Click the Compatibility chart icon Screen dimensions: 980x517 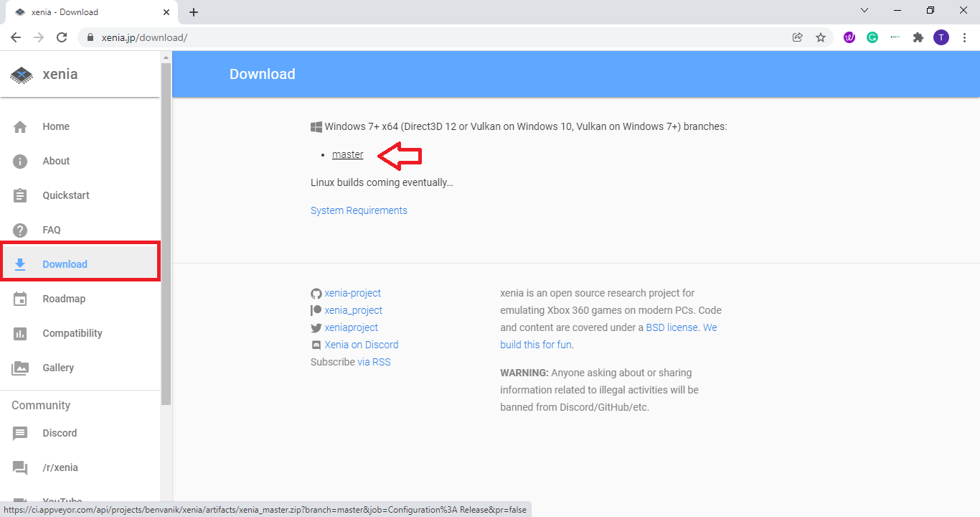[20, 333]
